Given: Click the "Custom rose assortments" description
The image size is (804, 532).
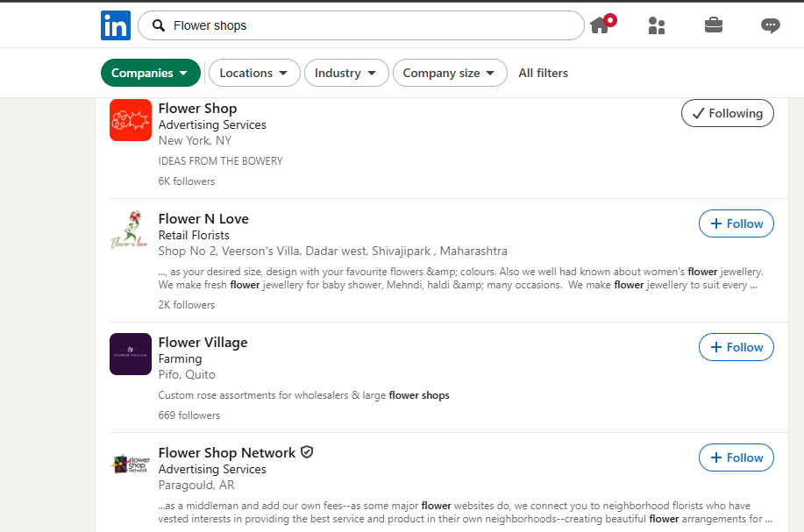Looking at the screenshot, I should pos(303,395).
